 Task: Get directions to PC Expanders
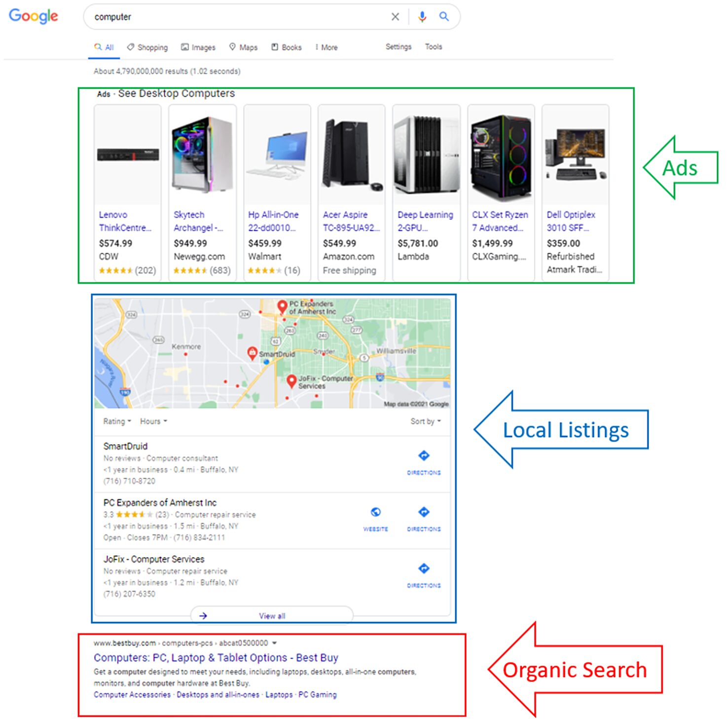424,519
